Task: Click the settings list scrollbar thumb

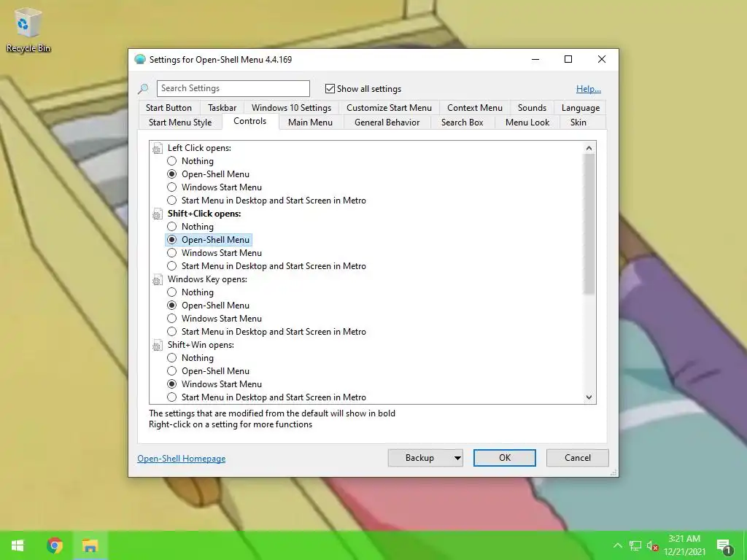Action: 589,225
